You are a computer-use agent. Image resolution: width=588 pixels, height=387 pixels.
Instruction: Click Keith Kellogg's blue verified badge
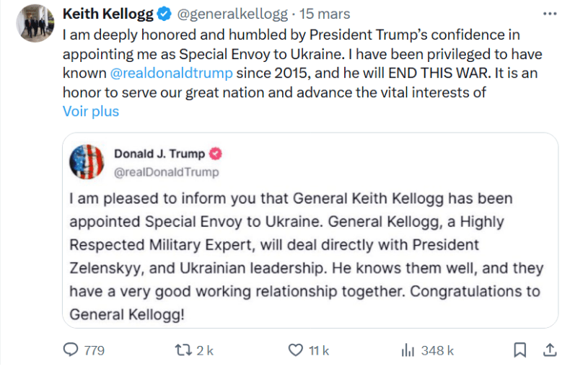164,14
